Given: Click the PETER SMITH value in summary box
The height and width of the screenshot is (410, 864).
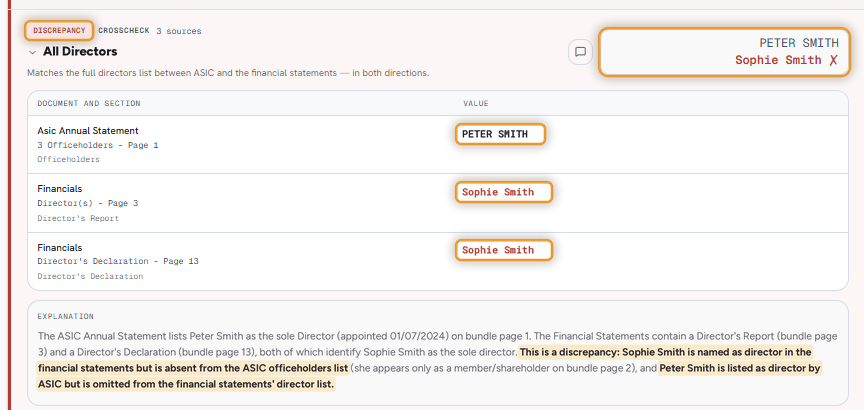Looking at the screenshot, I should (799, 43).
